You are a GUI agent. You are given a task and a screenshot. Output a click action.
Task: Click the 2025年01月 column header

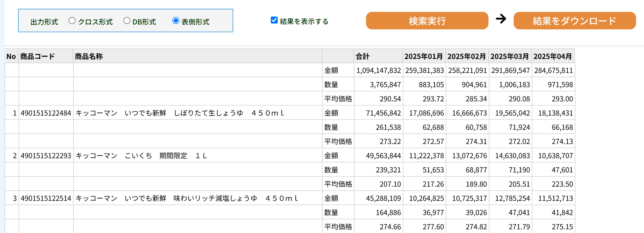click(424, 56)
